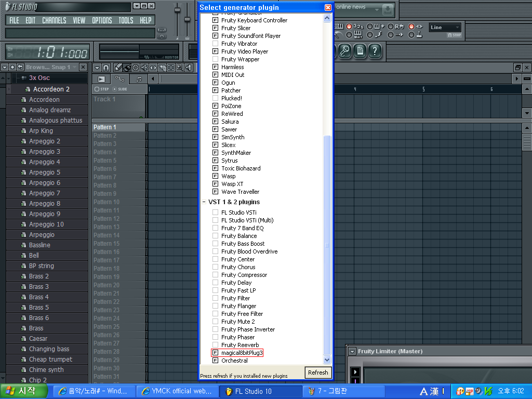Check the Fruity Vibrator favorite checkbox
The width and height of the screenshot is (532, 399).
click(215, 44)
